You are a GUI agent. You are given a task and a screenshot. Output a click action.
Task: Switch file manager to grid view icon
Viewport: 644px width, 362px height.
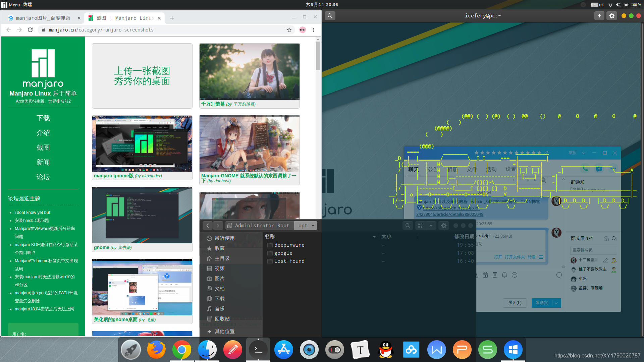420,226
